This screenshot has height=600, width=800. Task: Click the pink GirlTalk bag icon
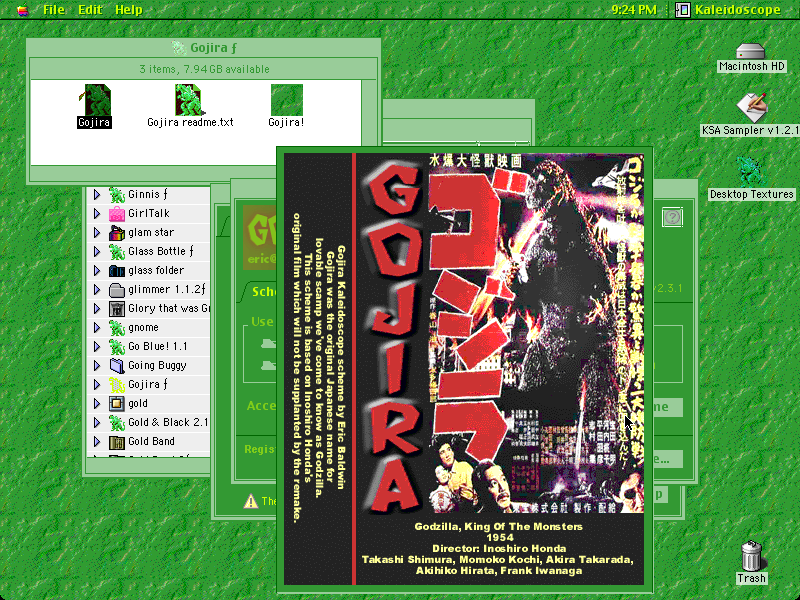(117, 213)
